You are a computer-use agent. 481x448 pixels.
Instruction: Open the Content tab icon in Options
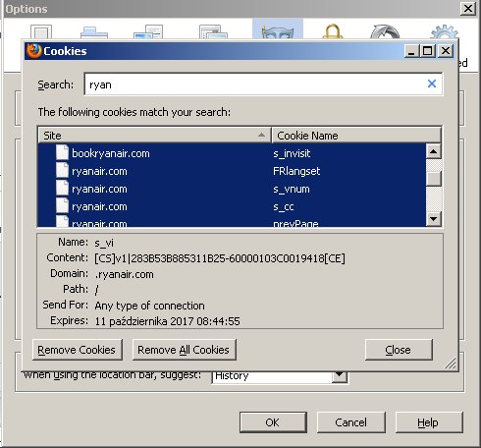(x=148, y=31)
